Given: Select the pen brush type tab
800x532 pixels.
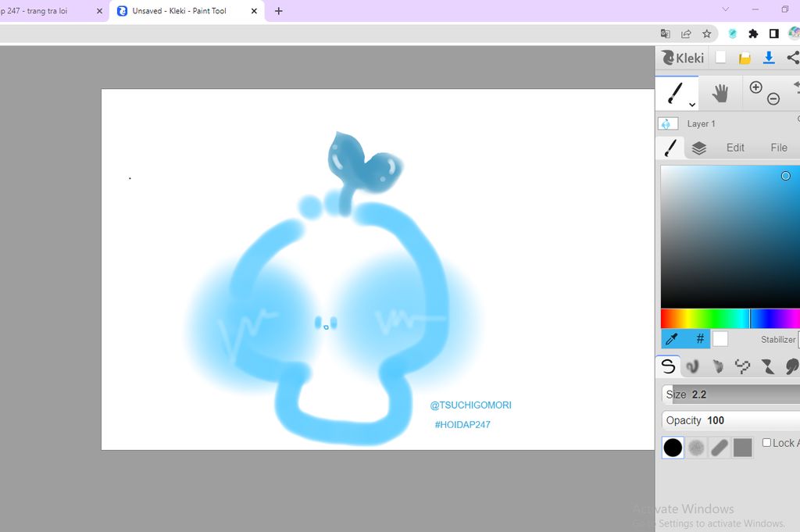Looking at the screenshot, I should click(668, 366).
